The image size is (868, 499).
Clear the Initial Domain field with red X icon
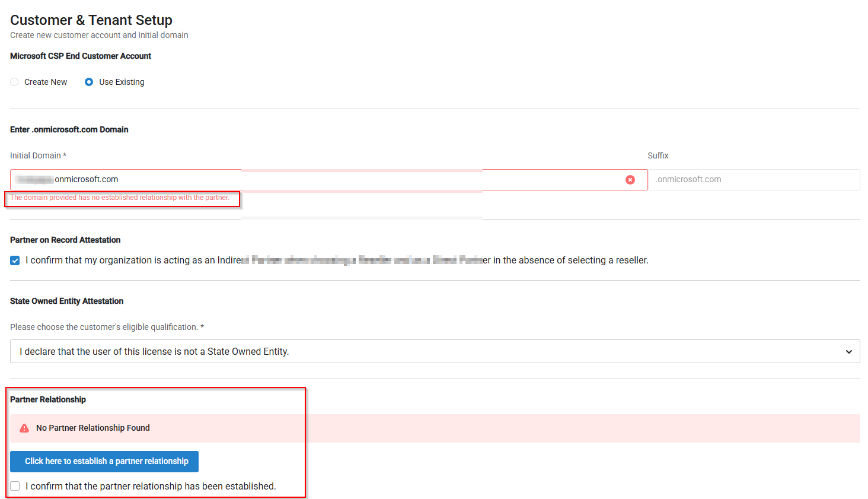point(630,180)
